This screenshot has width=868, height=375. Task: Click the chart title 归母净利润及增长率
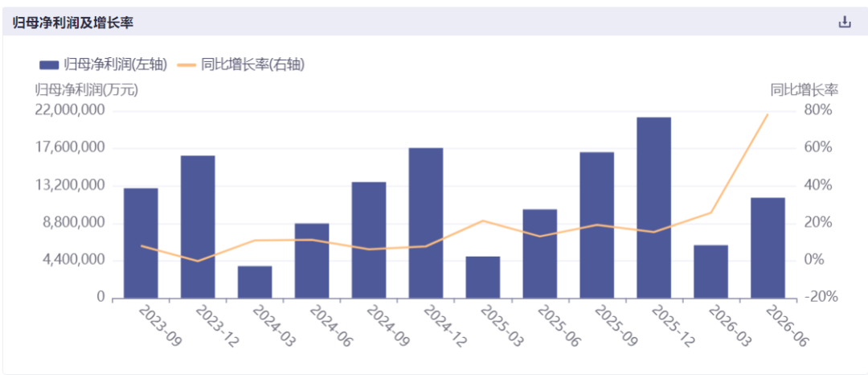pyautogui.click(x=73, y=23)
